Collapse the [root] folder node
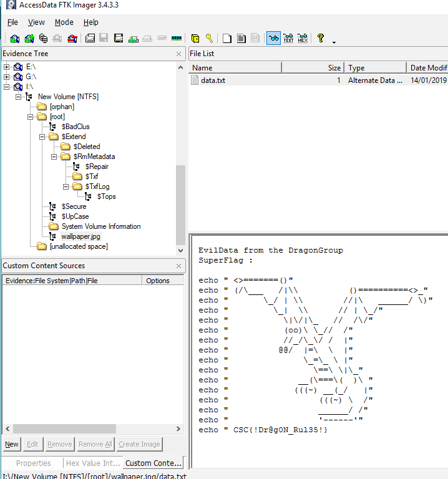This screenshot has height=479, width=448. (30, 117)
